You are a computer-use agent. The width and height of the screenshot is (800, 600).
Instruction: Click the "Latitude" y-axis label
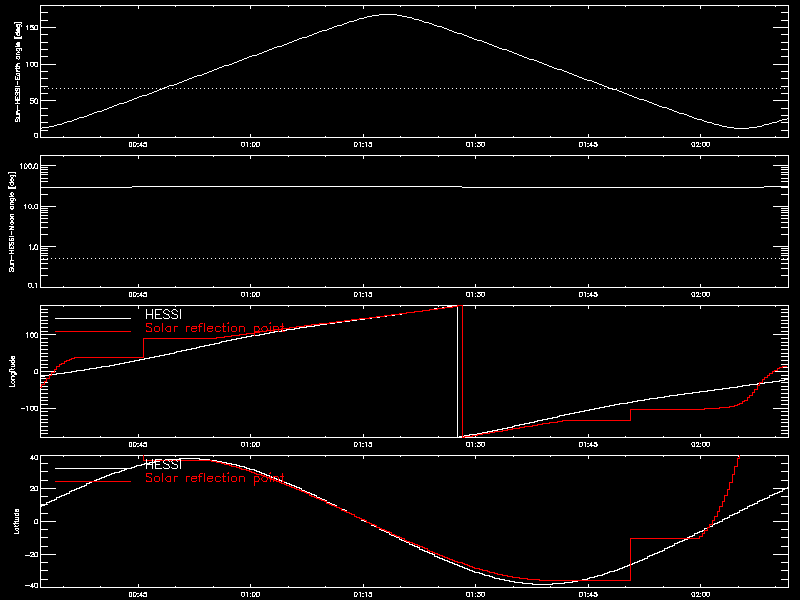coord(17,521)
